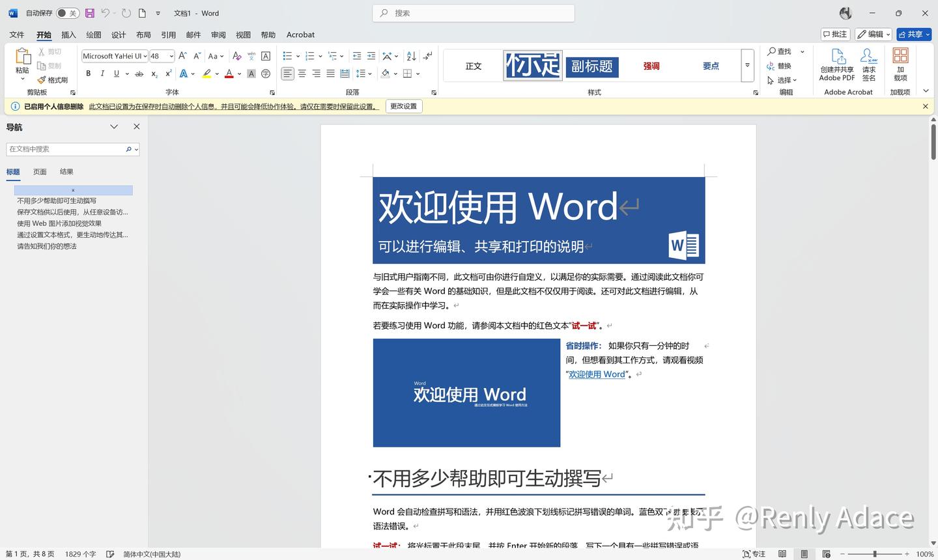
Task: Open the Acrobat ribbon tab
Action: click(300, 35)
